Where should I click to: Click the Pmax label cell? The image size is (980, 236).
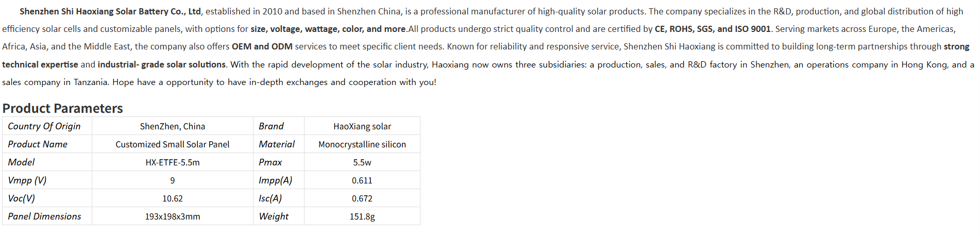(271, 162)
